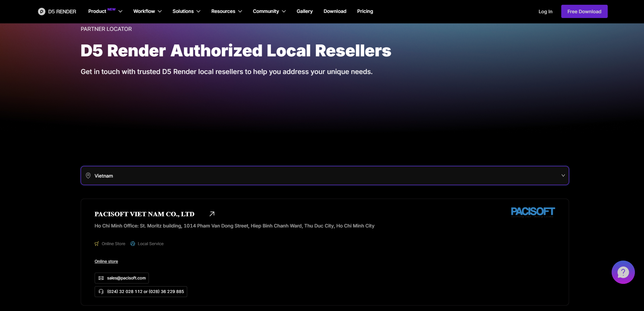This screenshot has width=644, height=311.
Task: Open the Resources menu
Action: [x=227, y=11]
